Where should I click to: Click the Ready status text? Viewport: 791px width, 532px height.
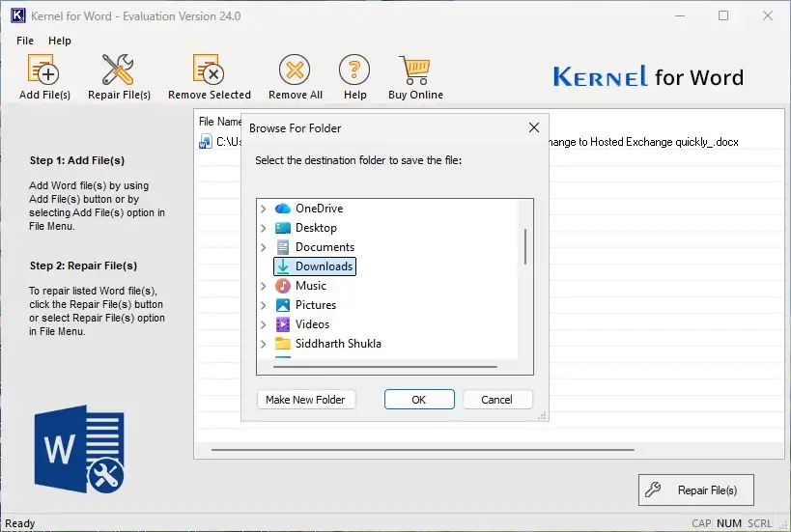pos(19,523)
